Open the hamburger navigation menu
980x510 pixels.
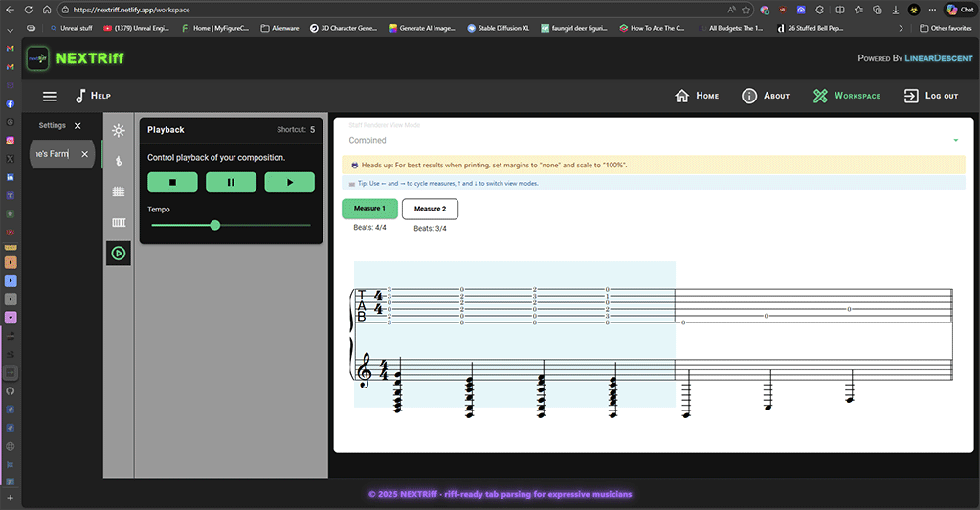pos(50,97)
